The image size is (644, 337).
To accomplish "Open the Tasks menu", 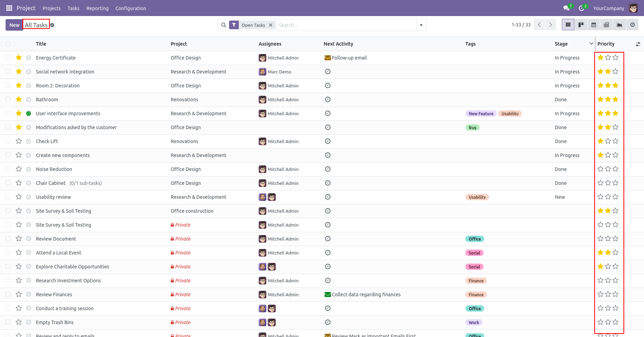I will 73,8.
